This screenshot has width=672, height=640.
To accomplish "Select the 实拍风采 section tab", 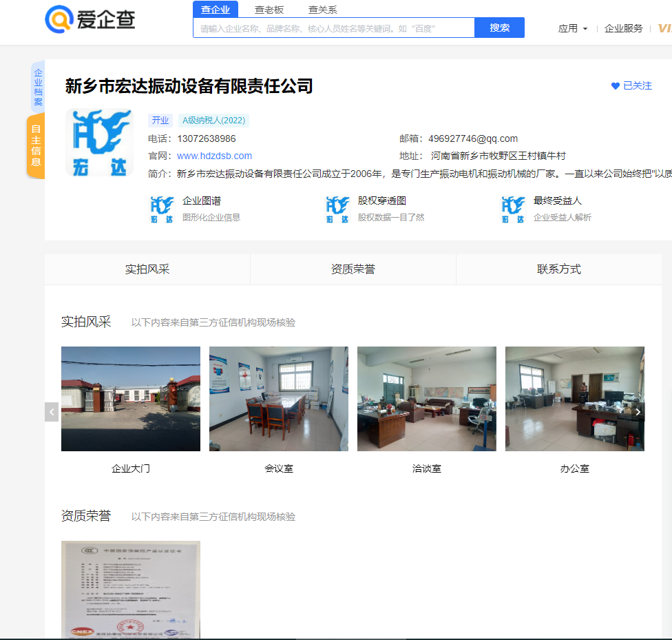I will click(x=147, y=269).
